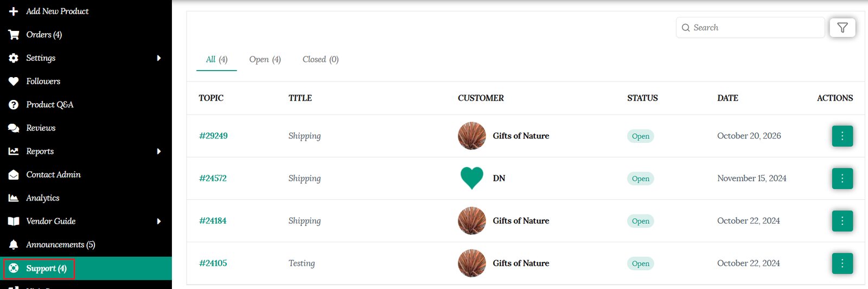Open Add New Product in sidebar

coord(58,11)
